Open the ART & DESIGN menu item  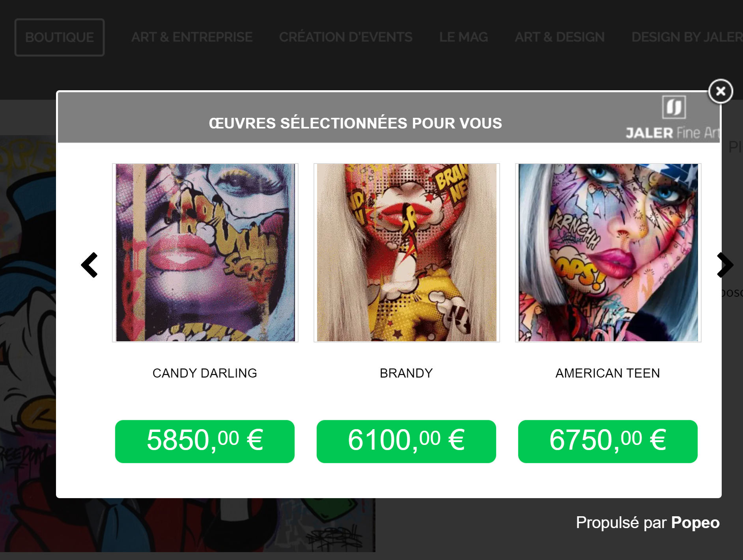pos(560,37)
